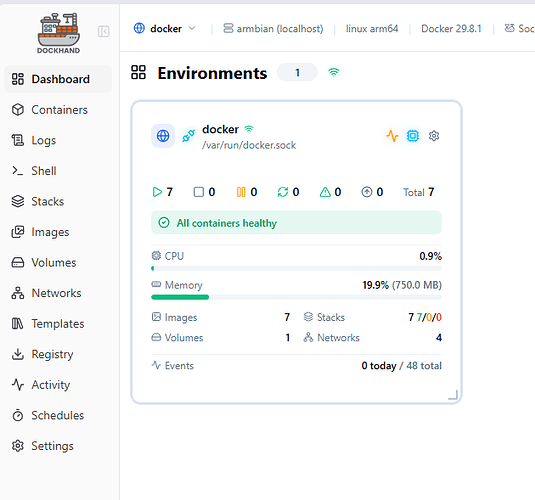
Task: Open the Images row in card
Action: [221, 317]
